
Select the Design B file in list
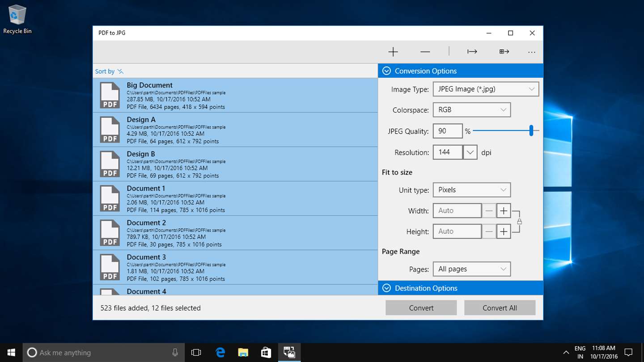click(x=235, y=164)
